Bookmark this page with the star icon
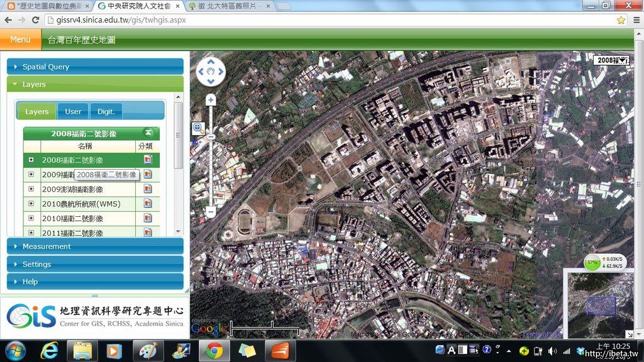 (621, 20)
